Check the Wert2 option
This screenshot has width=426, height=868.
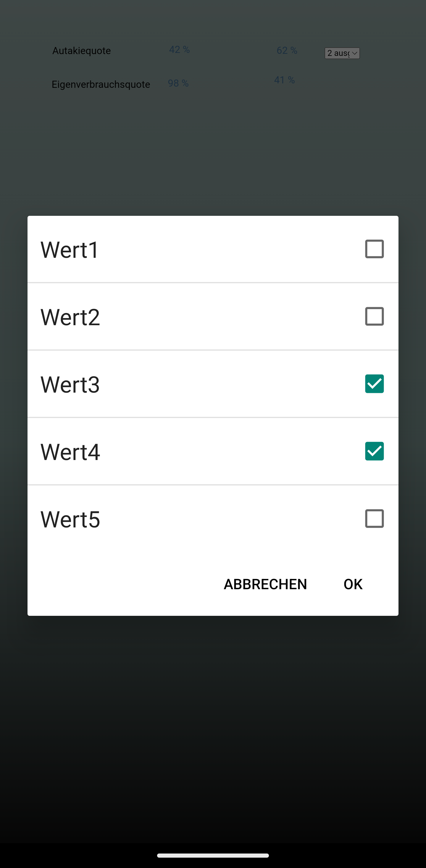pyautogui.click(x=374, y=316)
